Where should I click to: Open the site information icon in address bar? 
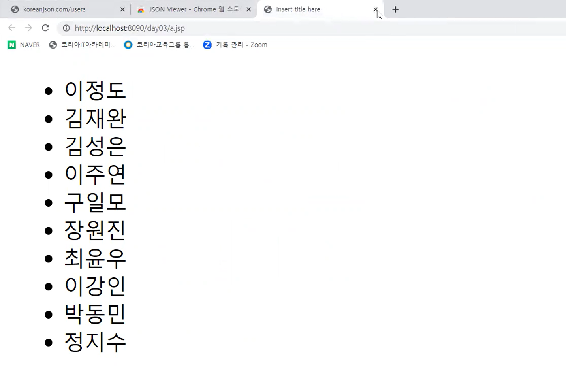(66, 28)
